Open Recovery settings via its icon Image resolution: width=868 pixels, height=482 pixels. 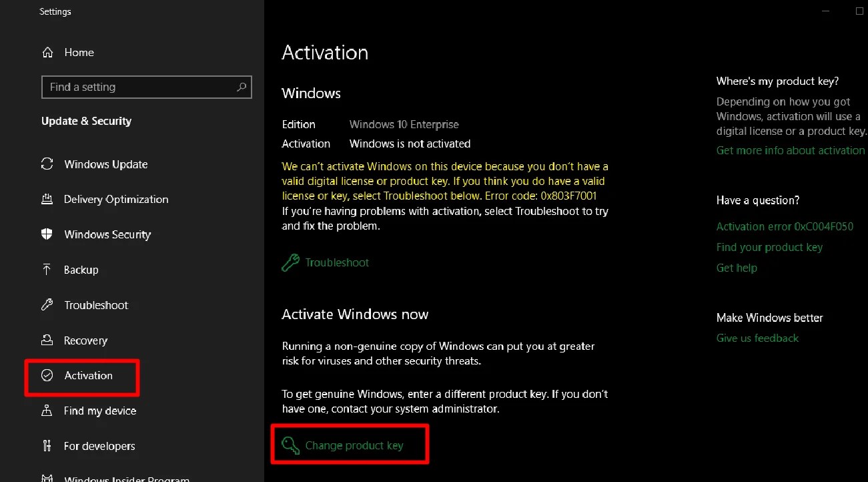47,340
